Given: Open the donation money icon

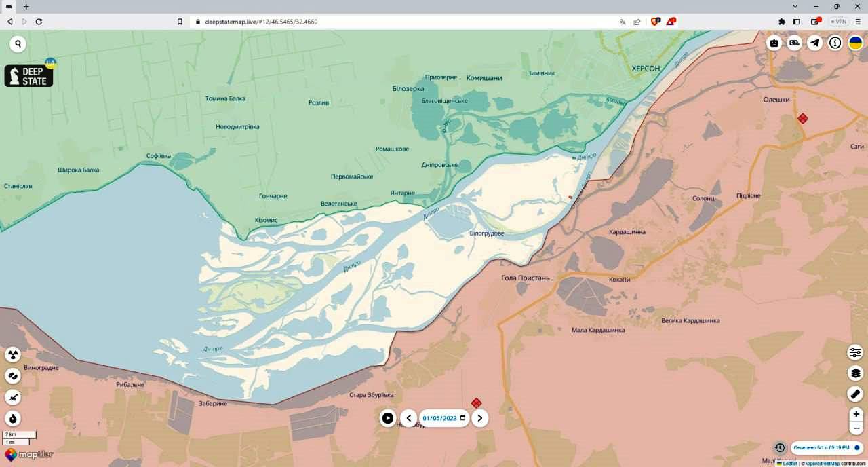Looking at the screenshot, I should click(x=795, y=43).
